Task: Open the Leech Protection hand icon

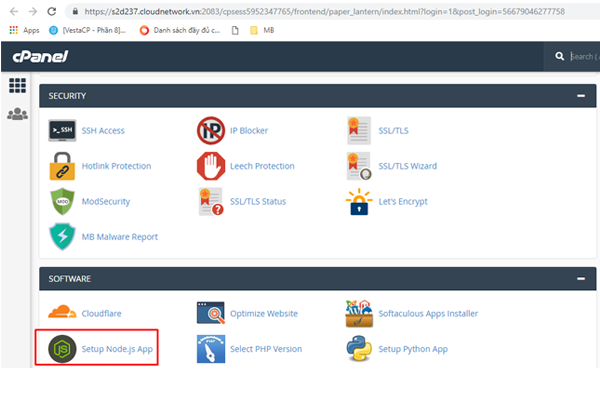Action: click(x=211, y=166)
